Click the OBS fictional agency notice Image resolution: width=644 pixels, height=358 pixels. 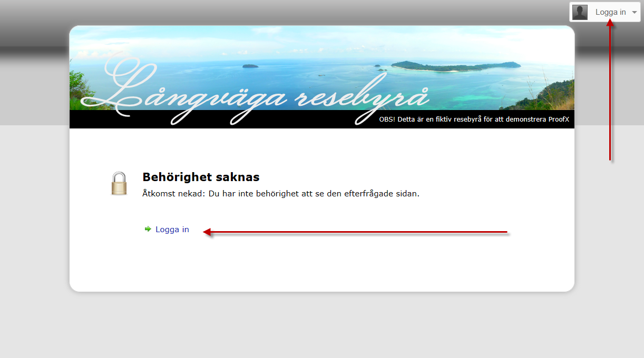(474, 120)
